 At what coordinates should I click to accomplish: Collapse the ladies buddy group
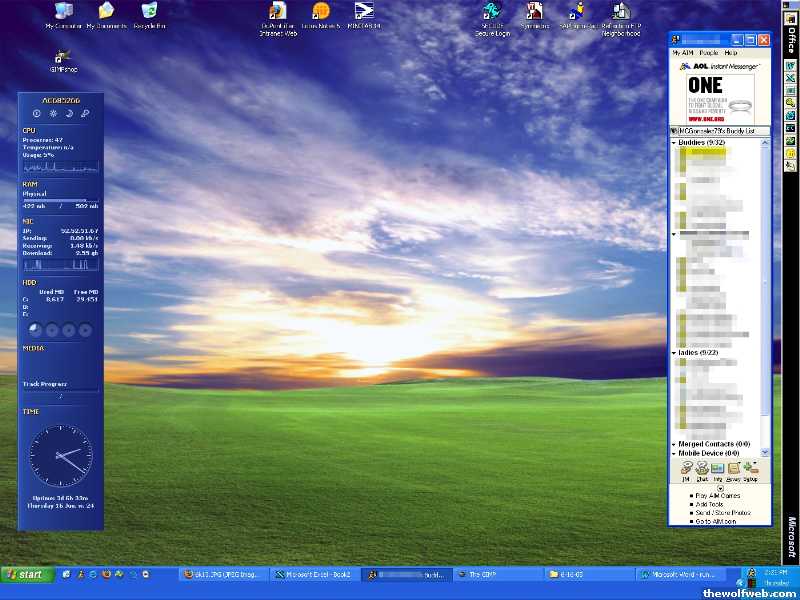pos(674,353)
